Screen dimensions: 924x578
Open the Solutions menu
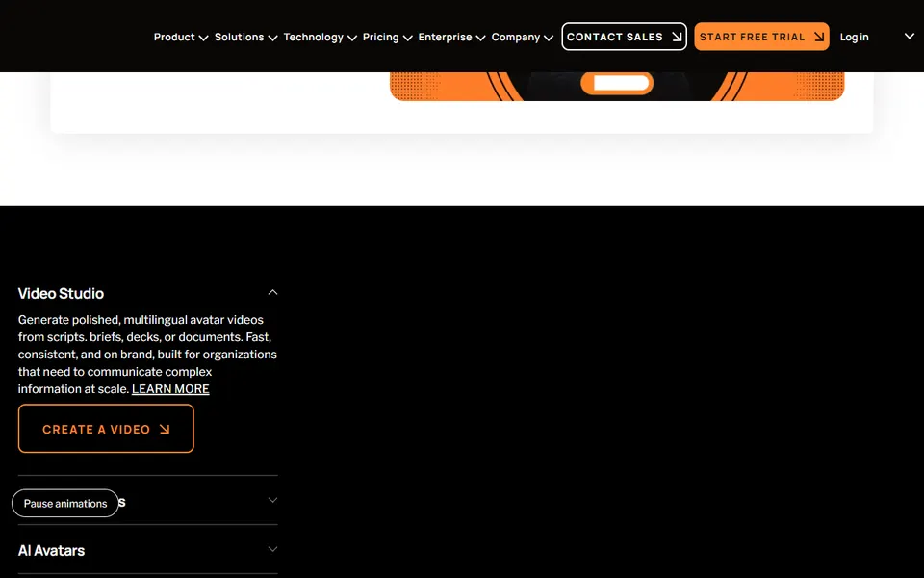pos(245,38)
